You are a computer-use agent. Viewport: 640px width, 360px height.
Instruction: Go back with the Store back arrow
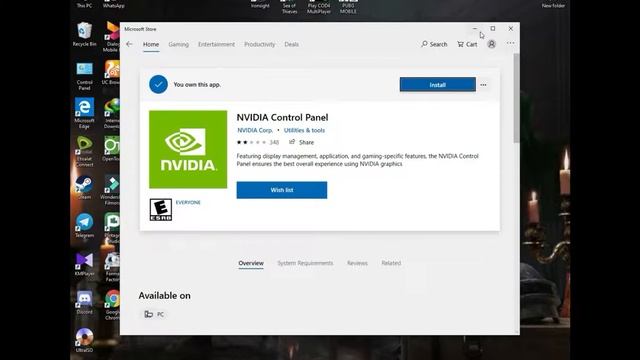[129, 44]
